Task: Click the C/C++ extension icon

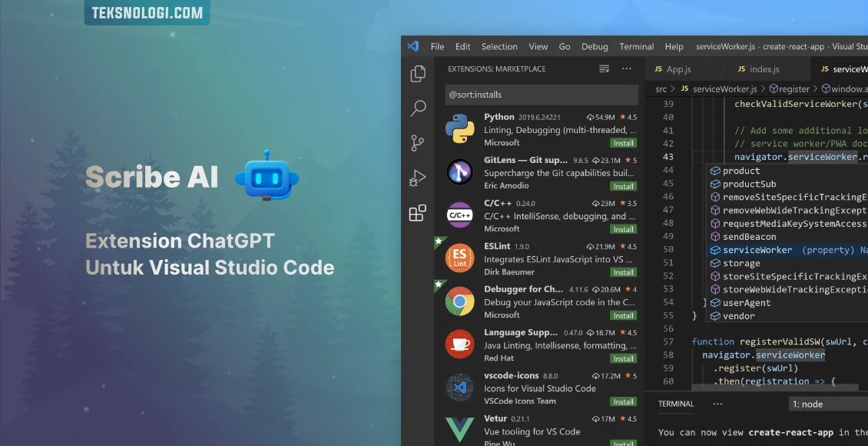Action: (x=460, y=215)
